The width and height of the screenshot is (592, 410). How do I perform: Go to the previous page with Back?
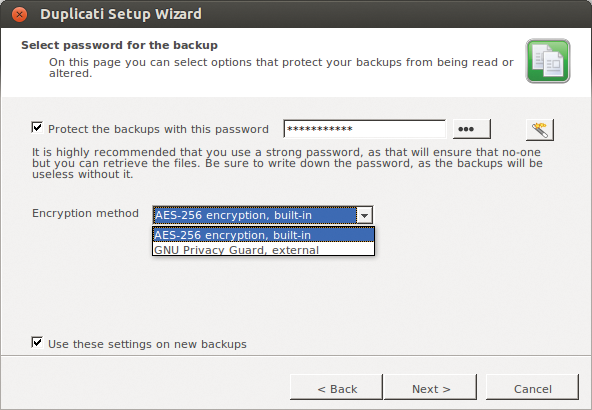pyautogui.click(x=336, y=387)
